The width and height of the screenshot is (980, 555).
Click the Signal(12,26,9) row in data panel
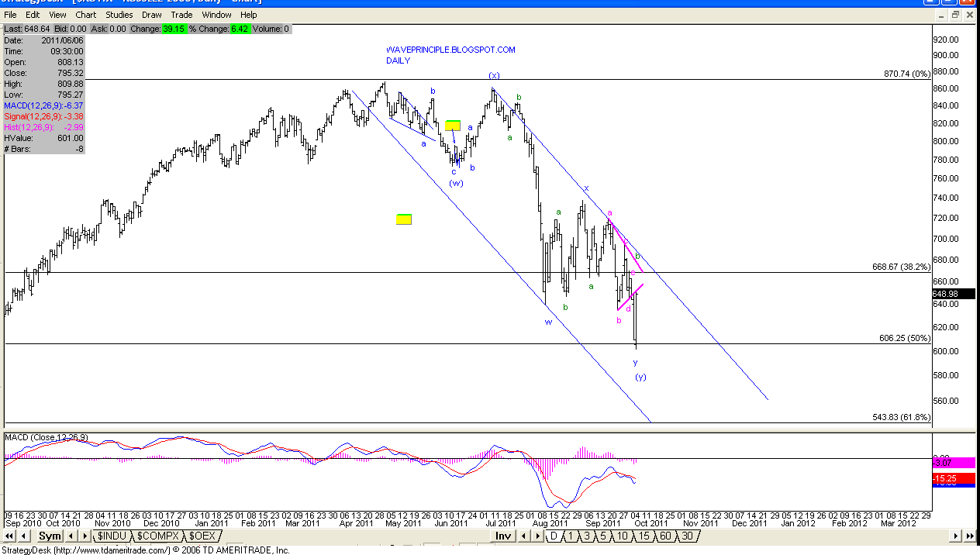(x=43, y=116)
